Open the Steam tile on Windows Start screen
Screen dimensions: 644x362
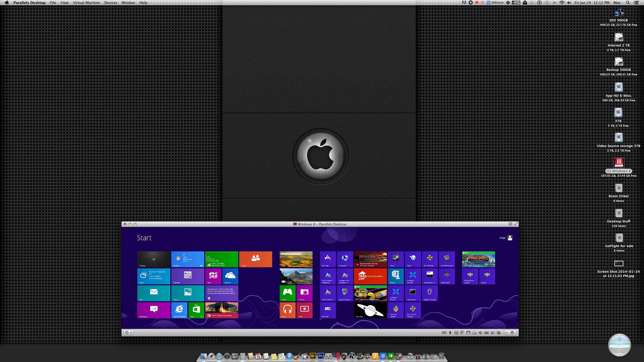(x=396, y=259)
